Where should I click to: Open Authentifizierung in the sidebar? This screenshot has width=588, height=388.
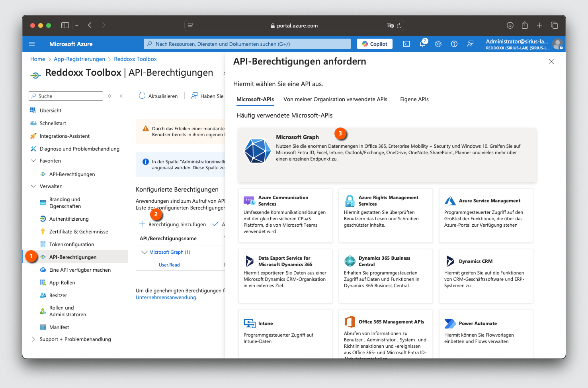(69, 219)
